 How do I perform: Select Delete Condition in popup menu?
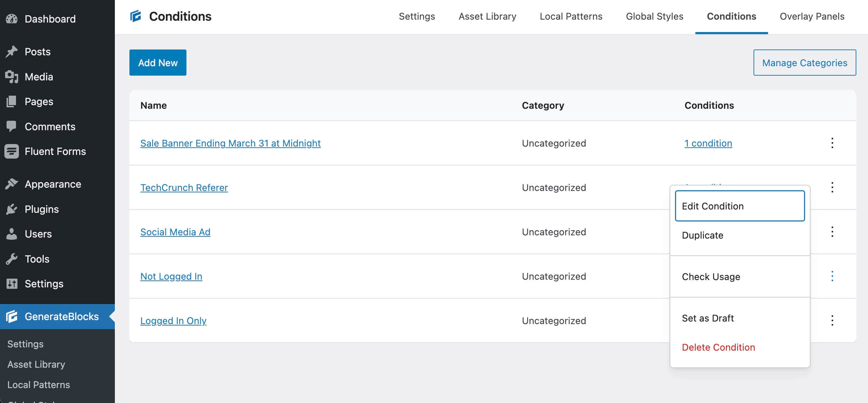(718, 347)
